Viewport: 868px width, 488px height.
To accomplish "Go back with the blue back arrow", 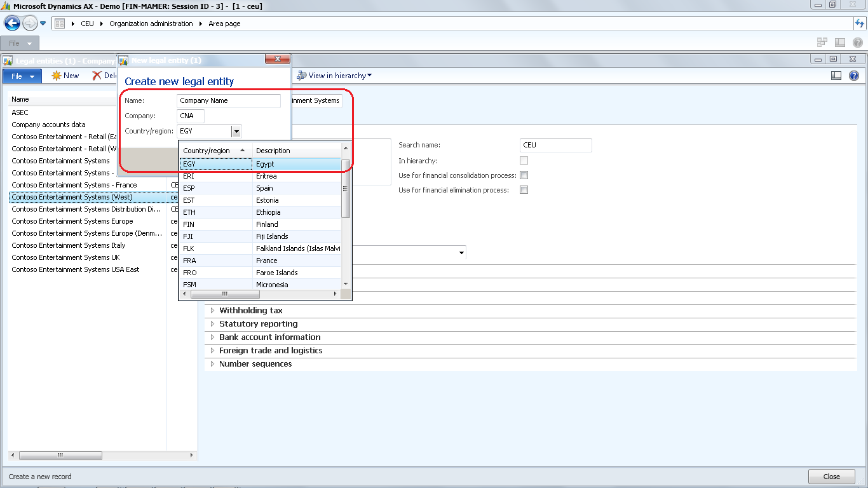I will coord(12,24).
